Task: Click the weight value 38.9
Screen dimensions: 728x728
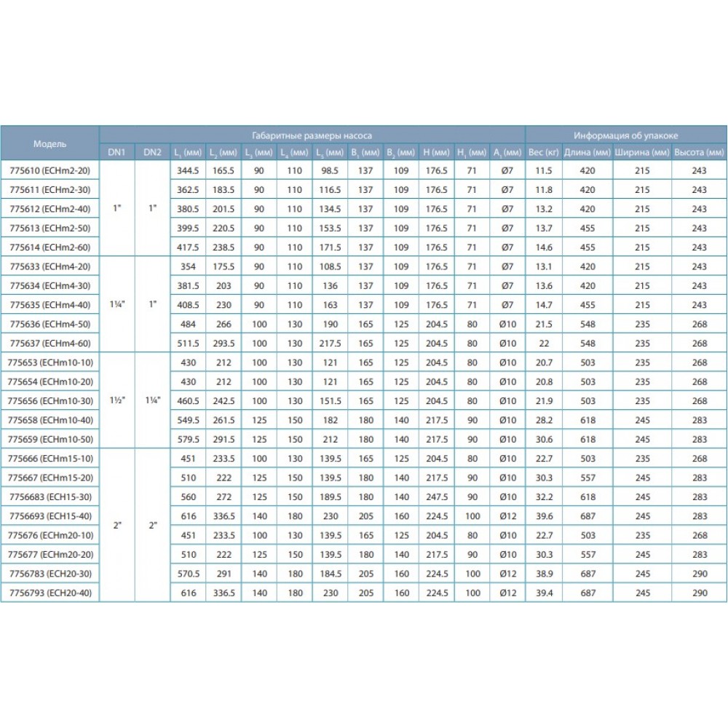Action: [544, 574]
